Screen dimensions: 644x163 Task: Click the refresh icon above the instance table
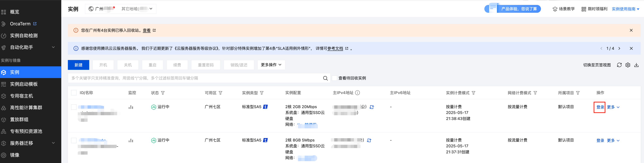click(x=619, y=65)
